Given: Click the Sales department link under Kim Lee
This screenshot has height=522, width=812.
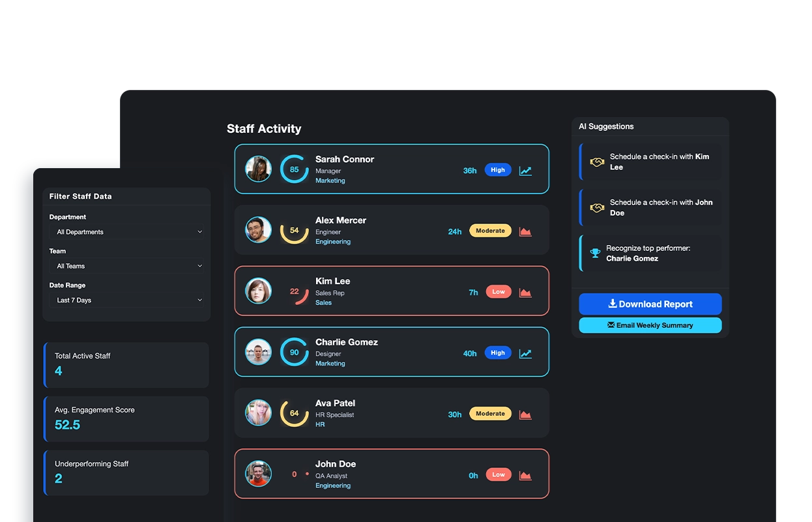Looking at the screenshot, I should tap(324, 302).
